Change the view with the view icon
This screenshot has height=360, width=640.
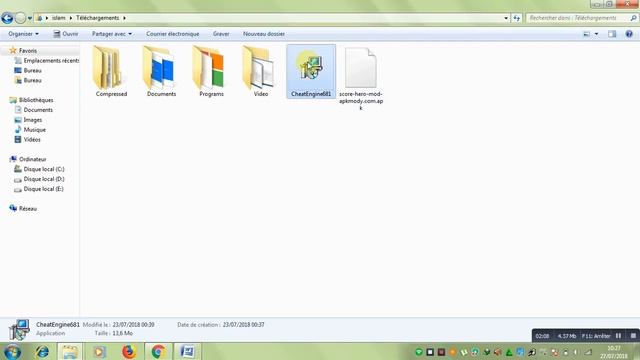coord(587,34)
